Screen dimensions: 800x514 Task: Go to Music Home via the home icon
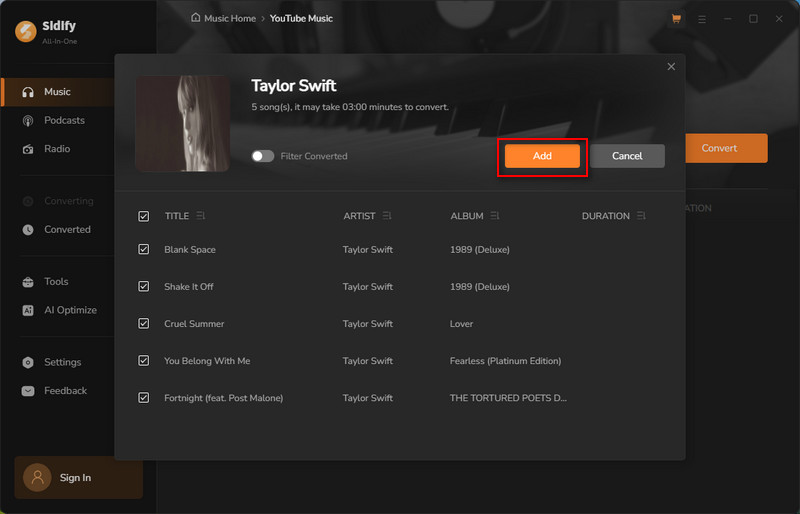tap(195, 18)
